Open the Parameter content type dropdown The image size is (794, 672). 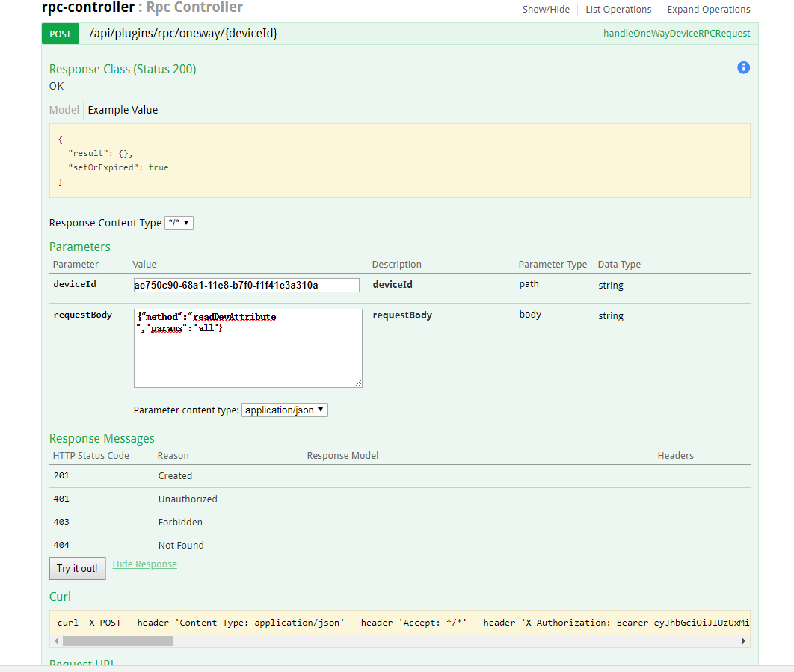284,410
